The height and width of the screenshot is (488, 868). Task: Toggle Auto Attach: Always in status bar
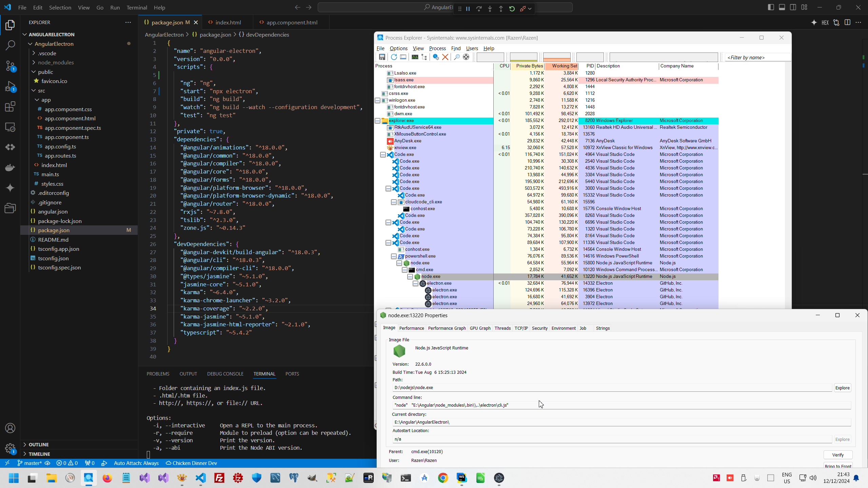point(136,463)
